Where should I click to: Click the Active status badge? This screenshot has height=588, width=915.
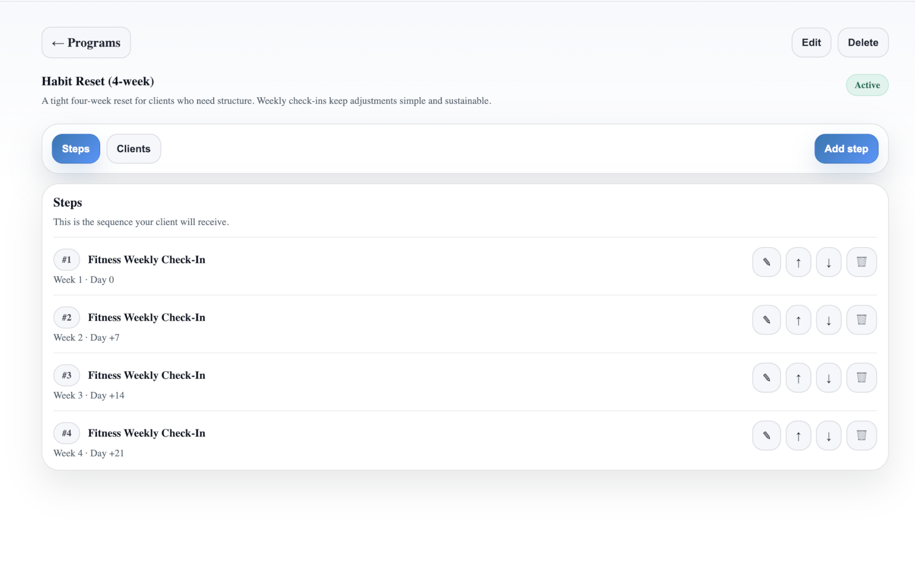point(867,85)
